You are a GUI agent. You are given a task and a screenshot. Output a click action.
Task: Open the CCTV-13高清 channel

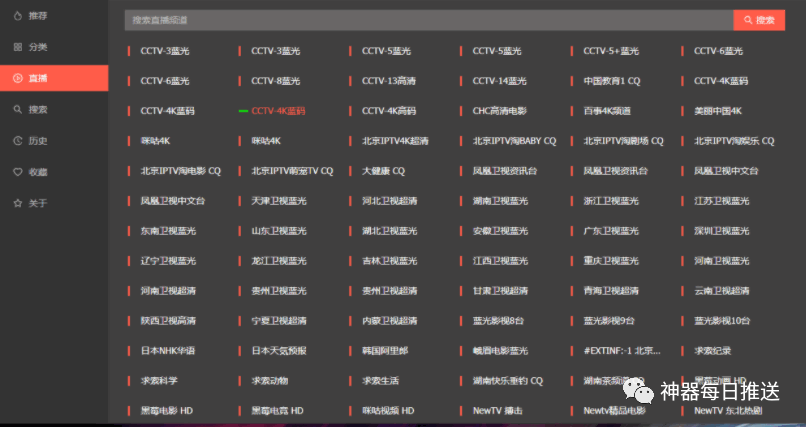coord(389,81)
